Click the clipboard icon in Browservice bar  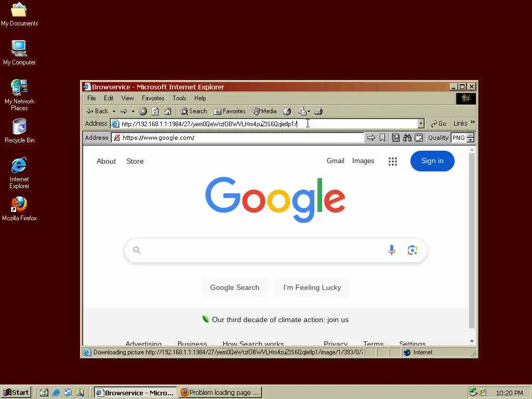click(x=419, y=138)
